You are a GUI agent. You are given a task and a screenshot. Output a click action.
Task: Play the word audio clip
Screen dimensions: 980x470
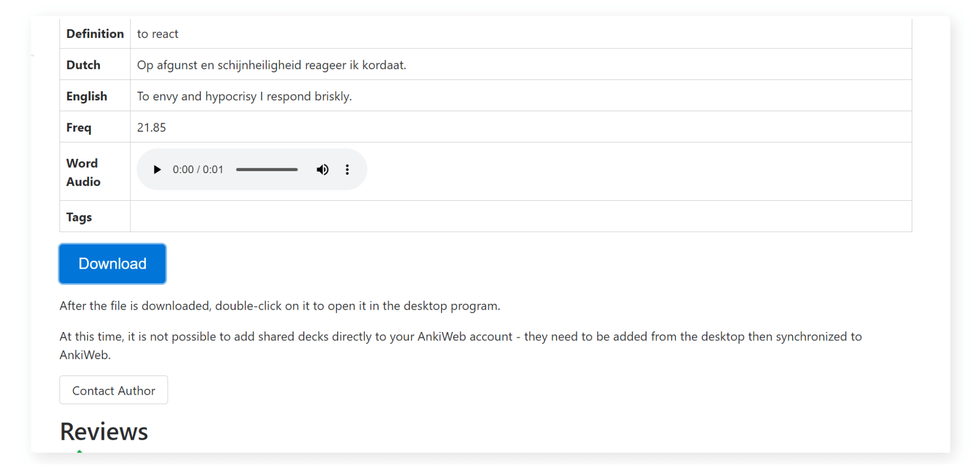click(x=157, y=170)
